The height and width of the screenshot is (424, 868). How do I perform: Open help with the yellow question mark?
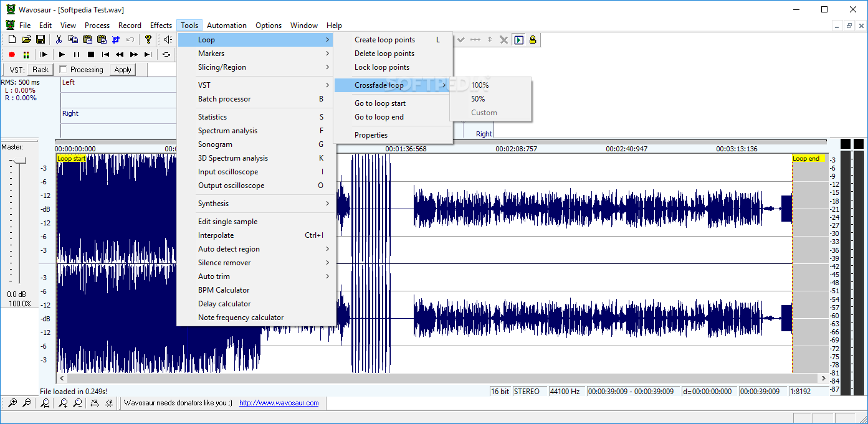[148, 39]
